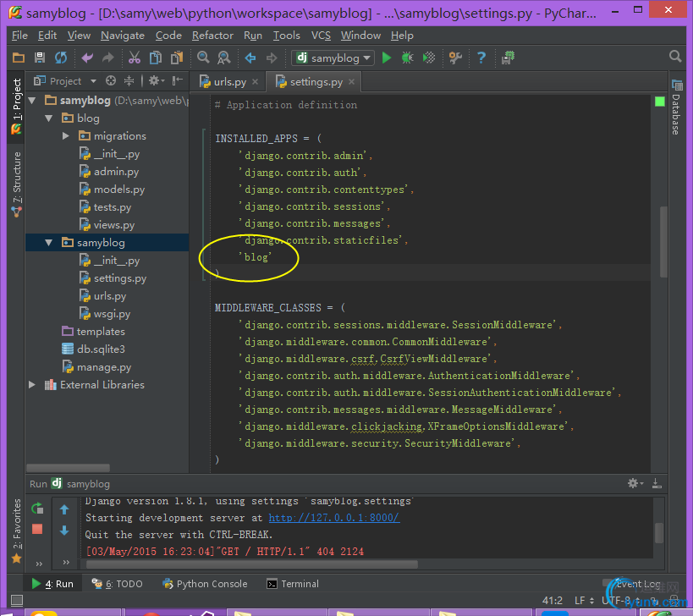Open Help question mark icon
The height and width of the screenshot is (616, 693).
(481, 58)
